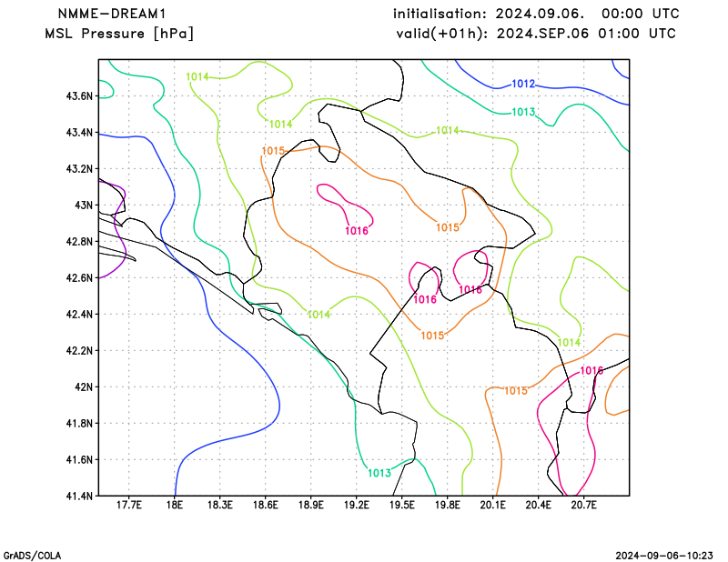
Task: Click the "20.7E" longitude label
Action: coord(583,505)
